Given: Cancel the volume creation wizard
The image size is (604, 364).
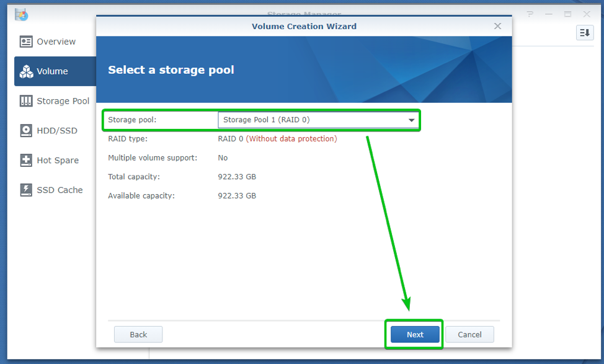Looking at the screenshot, I should (469, 335).
